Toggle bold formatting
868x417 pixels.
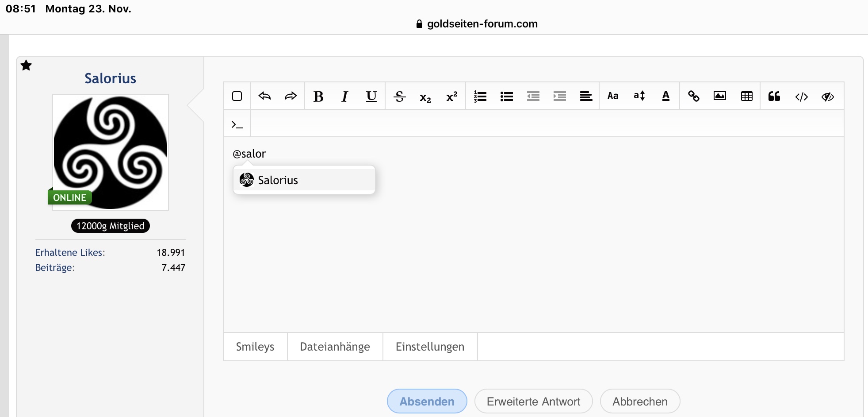click(318, 96)
